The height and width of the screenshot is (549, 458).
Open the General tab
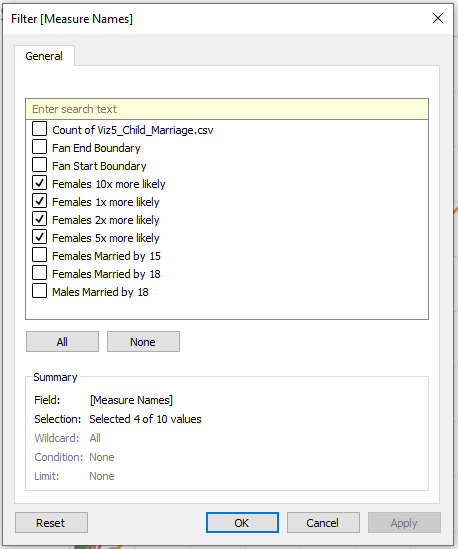pos(44,56)
